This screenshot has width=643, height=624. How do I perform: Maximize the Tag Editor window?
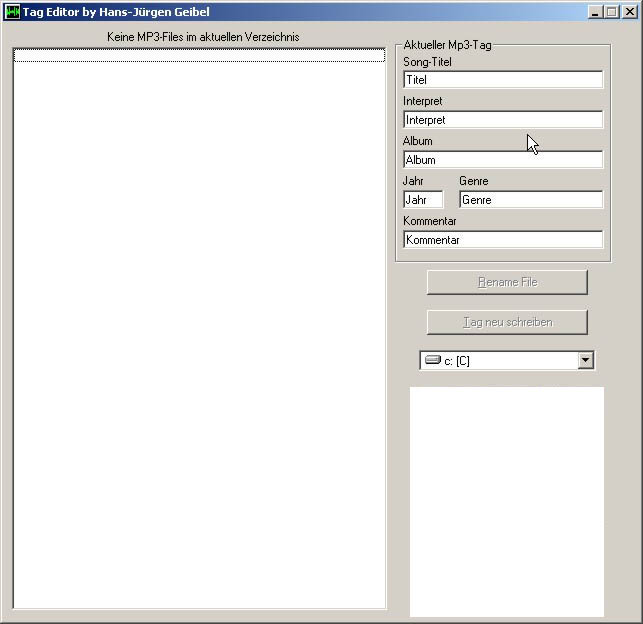tap(611, 12)
